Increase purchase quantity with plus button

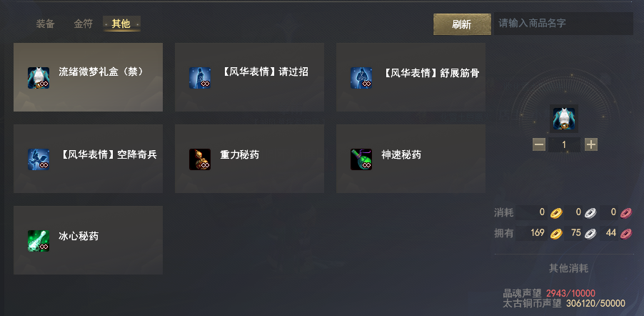pyautogui.click(x=591, y=144)
